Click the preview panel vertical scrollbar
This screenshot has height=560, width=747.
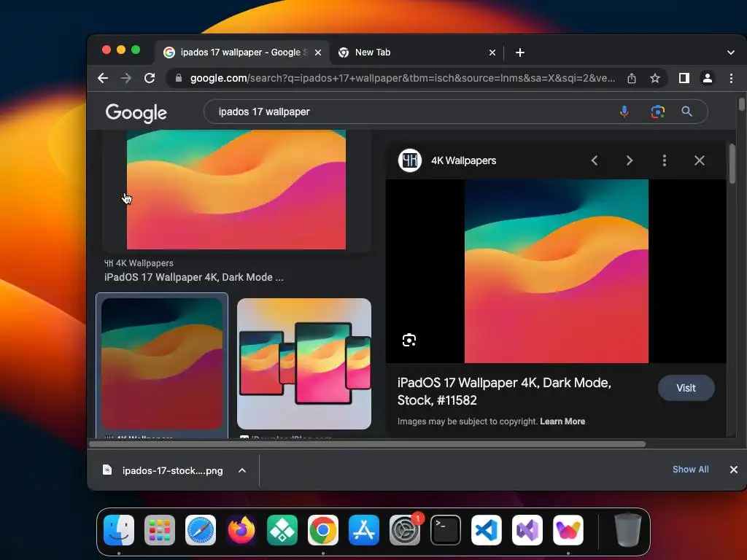(732, 163)
